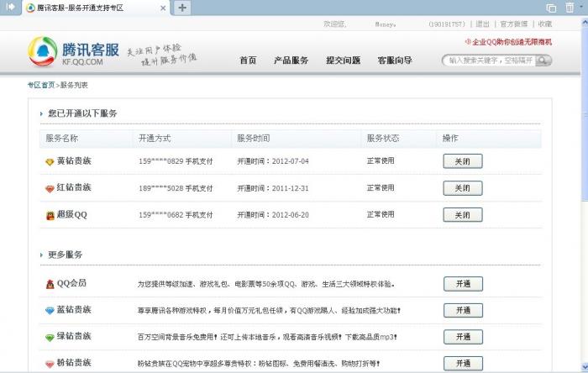Click the 服务状态 column header
Viewport: 588px width, 373px height.
coord(383,139)
